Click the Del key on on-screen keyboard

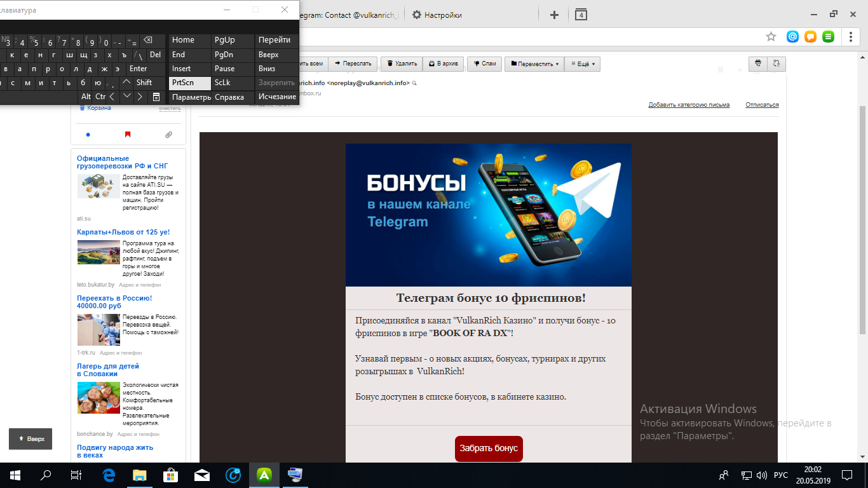coord(156,55)
